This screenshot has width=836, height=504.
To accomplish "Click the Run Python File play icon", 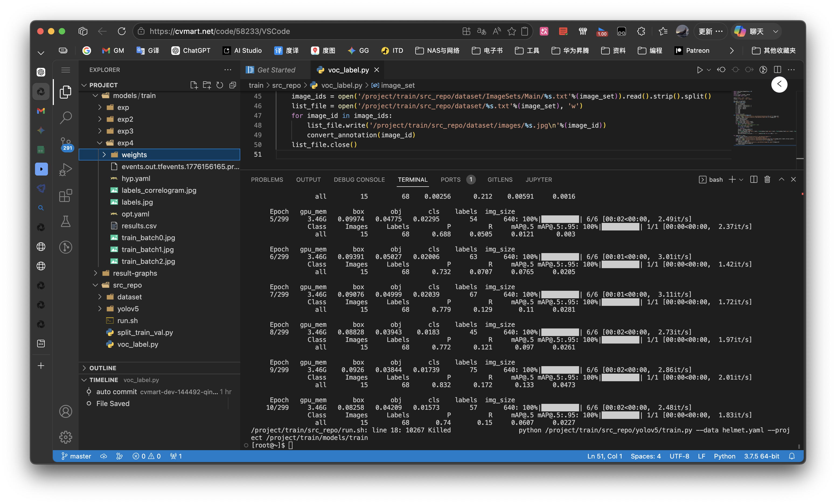I will pyautogui.click(x=700, y=70).
